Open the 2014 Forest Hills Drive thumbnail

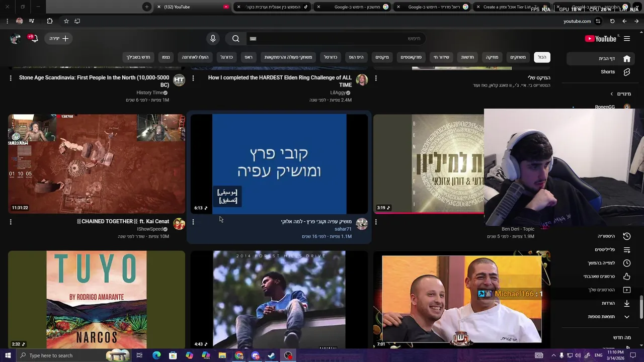(279, 300)
